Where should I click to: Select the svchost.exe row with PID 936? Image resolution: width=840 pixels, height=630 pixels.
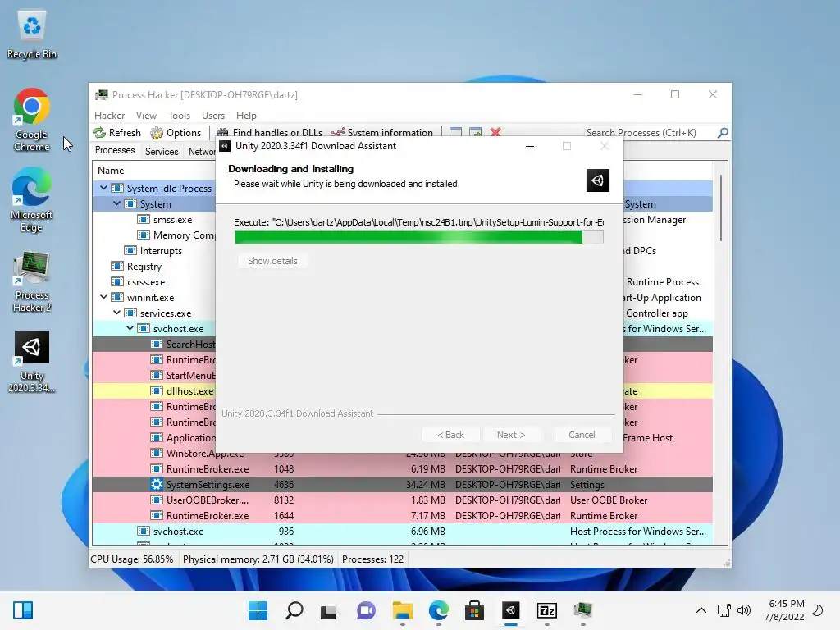click(x=402, y=531)
